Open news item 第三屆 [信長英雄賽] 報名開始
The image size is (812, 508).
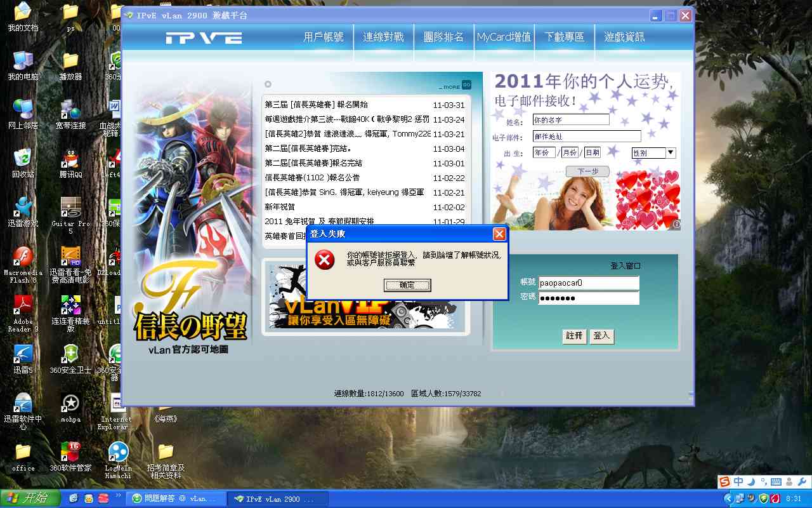[316, 105]
